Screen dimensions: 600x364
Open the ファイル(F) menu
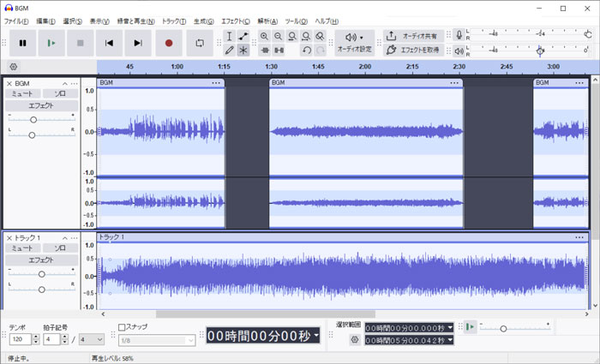tap(16, 21)
